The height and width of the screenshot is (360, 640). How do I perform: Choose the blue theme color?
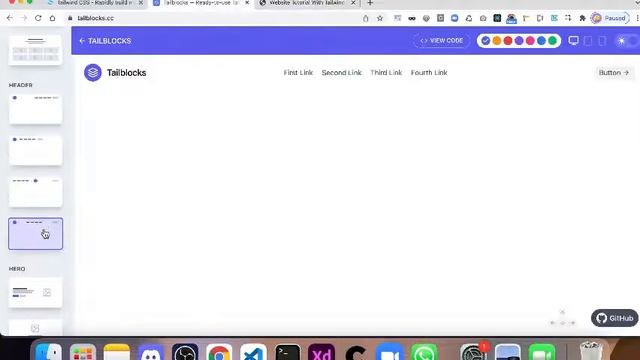tap(541, 41)
